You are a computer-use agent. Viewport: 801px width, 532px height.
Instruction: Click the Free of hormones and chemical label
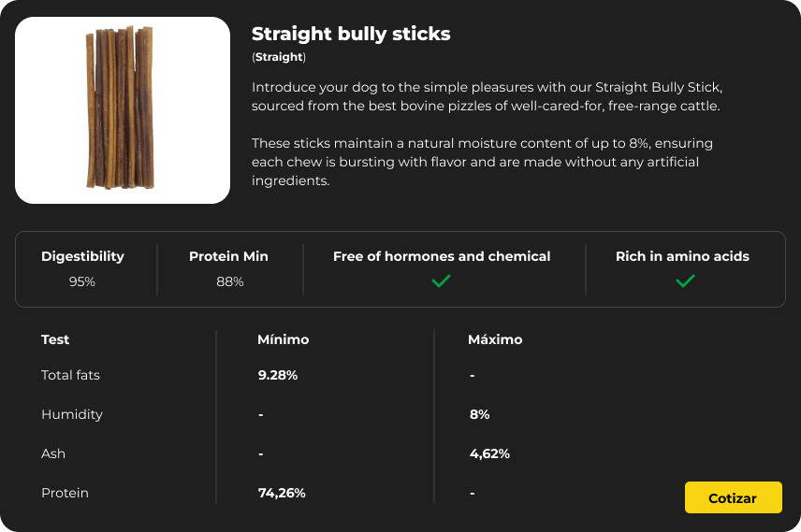(442, 256)
